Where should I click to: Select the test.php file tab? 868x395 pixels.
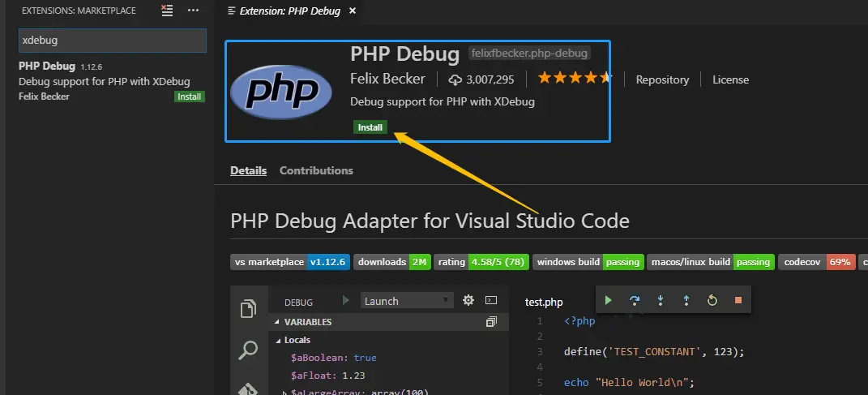coord(544,303)
